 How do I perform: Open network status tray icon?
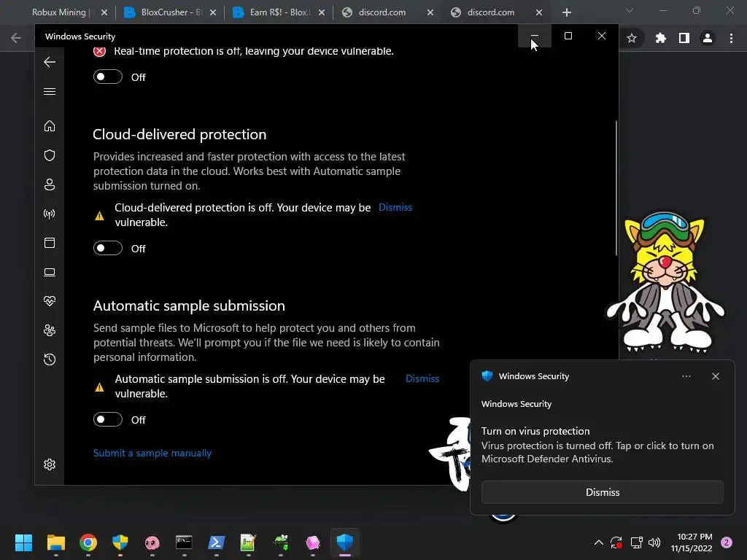pyautogui.click(x=636, y=542)
